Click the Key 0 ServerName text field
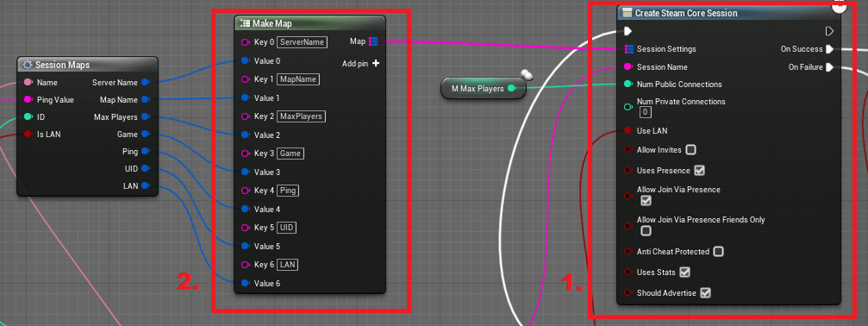Viewport: 868px width, 326px height. tap(303, 42)
